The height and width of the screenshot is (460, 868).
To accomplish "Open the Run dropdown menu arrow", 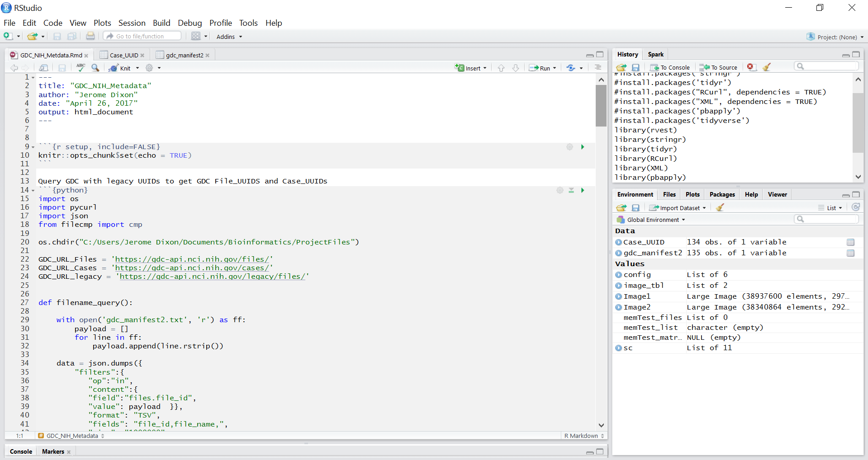I will [x=555, y=68].
